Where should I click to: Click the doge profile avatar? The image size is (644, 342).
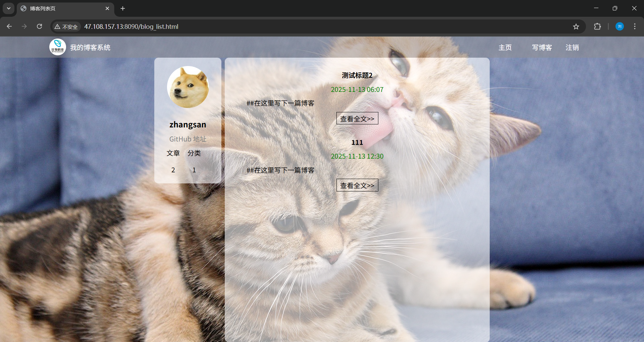188,87
